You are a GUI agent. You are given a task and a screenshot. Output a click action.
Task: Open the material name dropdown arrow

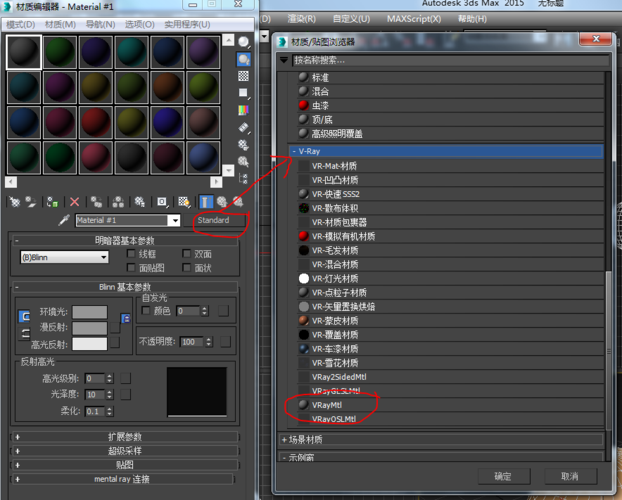[x=174, y=220]
